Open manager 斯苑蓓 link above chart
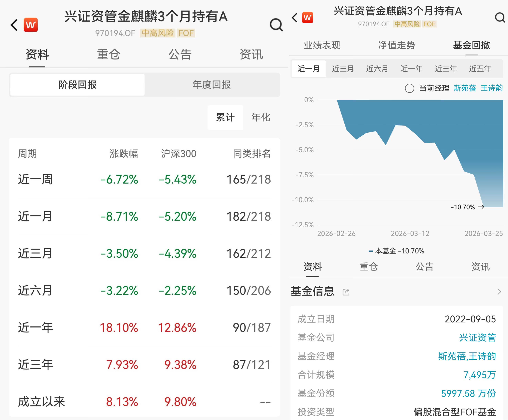This screenshot has height=420, width=508. pyautogui.click(x=465, y=88)
